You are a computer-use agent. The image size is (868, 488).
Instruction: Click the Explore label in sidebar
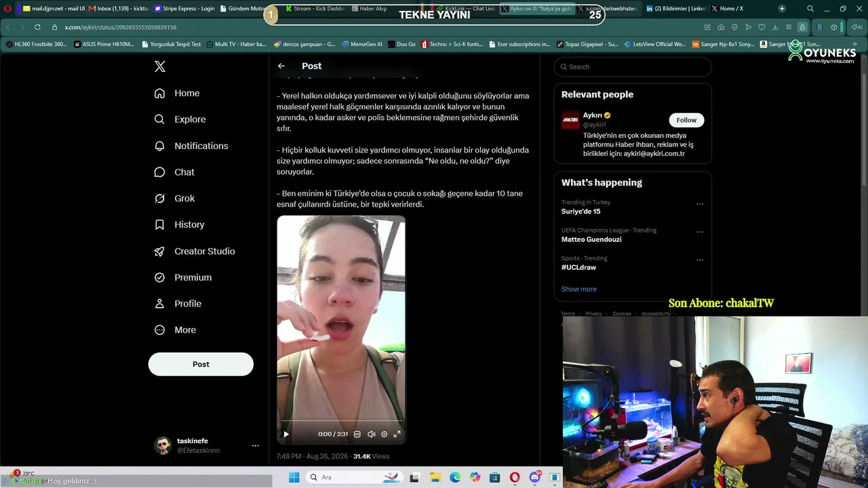coord(190,119)
